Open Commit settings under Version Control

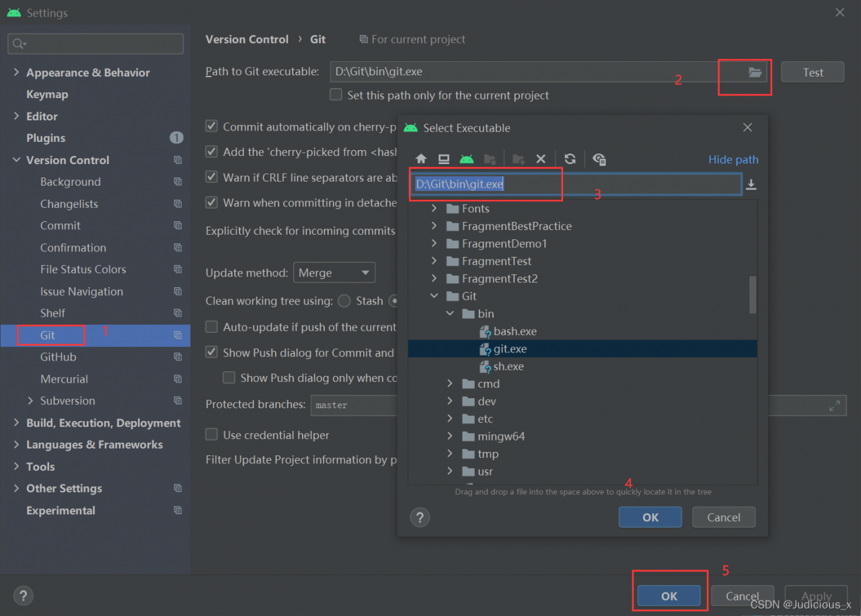60,226
